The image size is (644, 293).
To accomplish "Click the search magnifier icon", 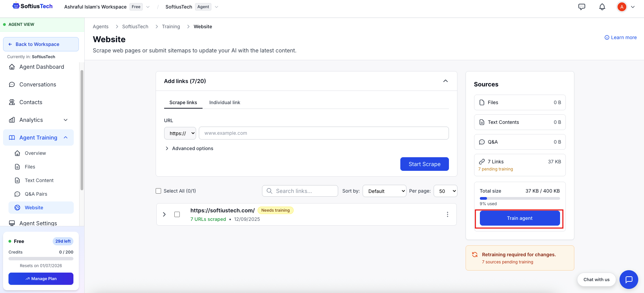I will point(269,191).
